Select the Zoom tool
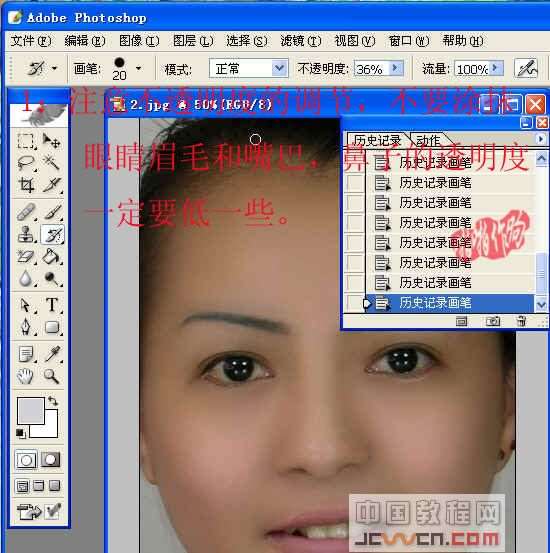 pyautogui.click(x=52, y=376)
